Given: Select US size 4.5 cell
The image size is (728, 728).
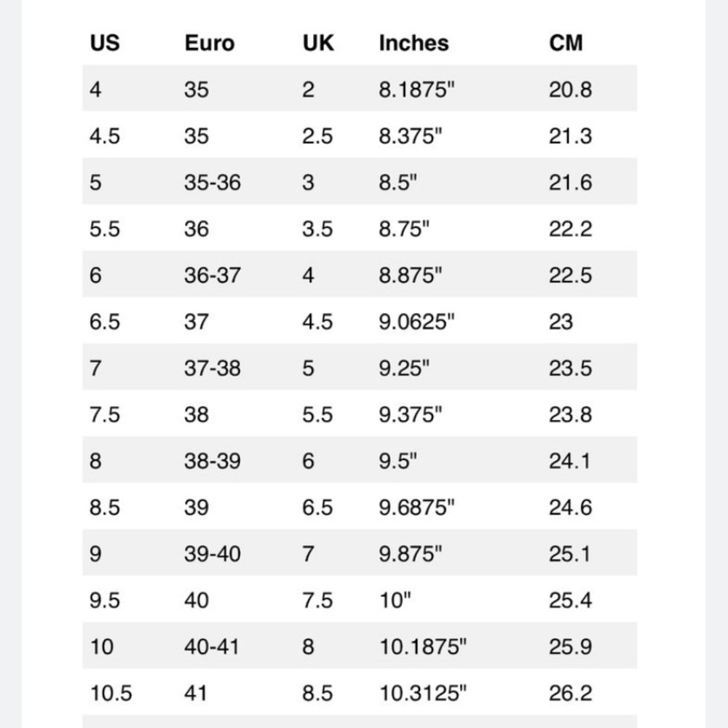Looking at the screenshot, I should (x=104, y=136).
